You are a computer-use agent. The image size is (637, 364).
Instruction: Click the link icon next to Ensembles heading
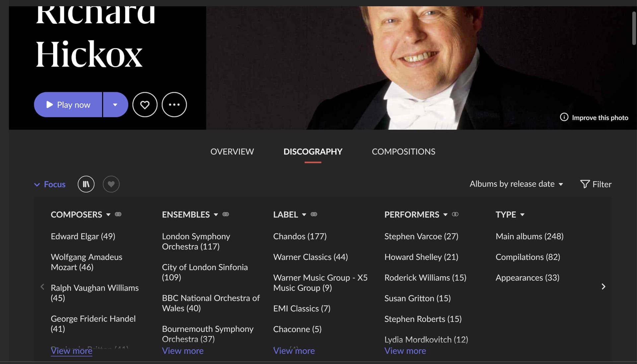[226, 214]
